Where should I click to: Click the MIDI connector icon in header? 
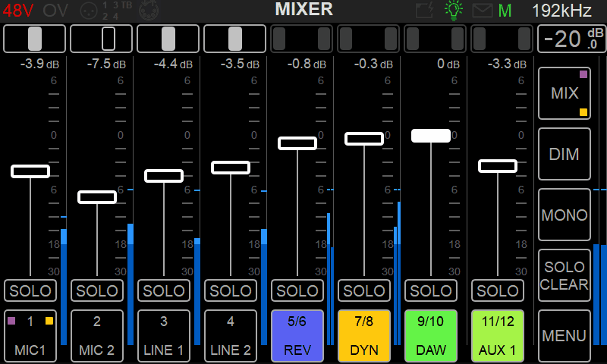tap(150, 11)
